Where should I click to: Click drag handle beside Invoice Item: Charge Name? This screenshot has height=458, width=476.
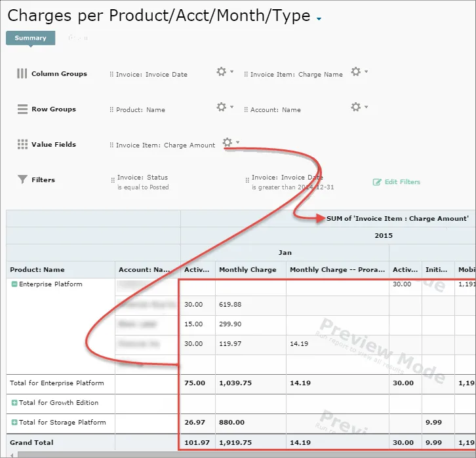pos(246,74)
